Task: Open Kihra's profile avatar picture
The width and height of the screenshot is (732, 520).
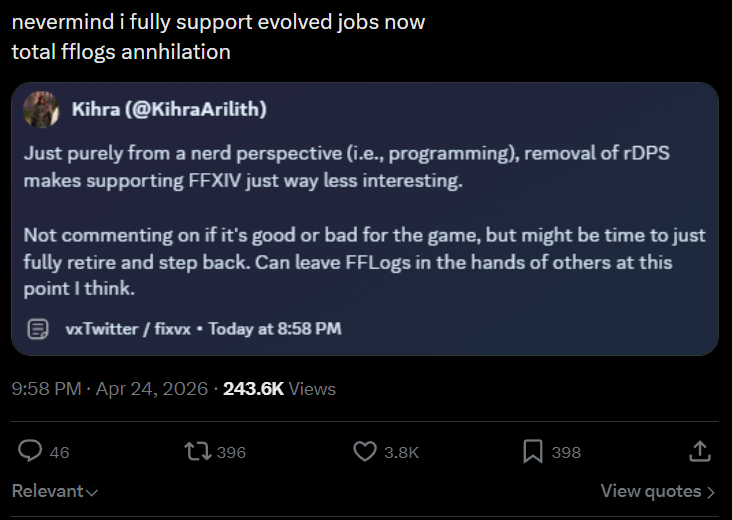Action: pos(41,109)
